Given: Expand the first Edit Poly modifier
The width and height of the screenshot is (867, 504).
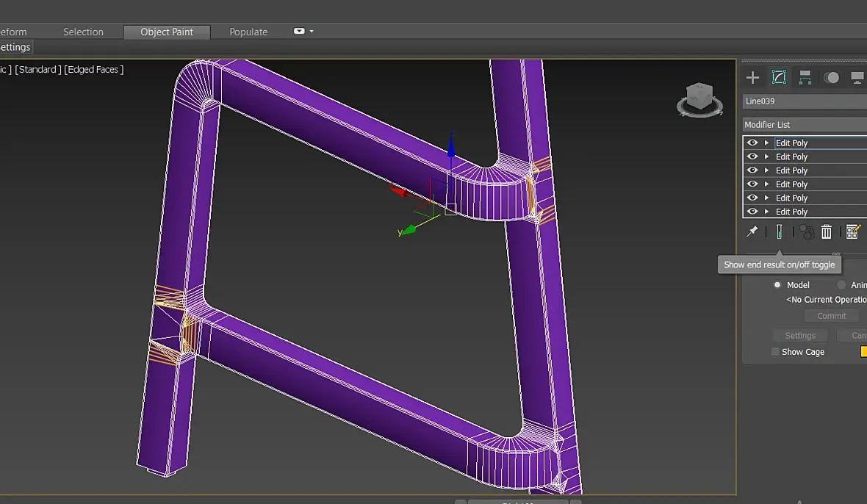Looking at the screenshot, I should tap(766, 143).
